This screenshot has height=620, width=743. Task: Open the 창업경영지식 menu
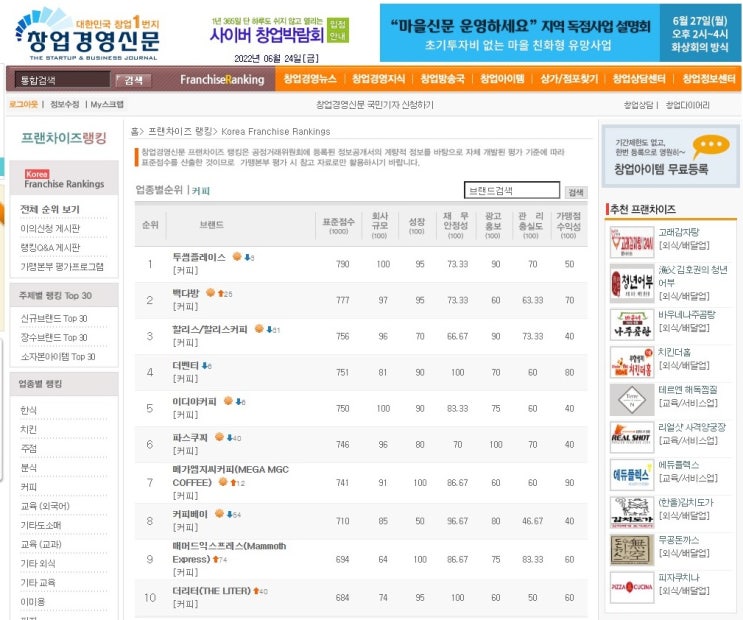(378, 79)
